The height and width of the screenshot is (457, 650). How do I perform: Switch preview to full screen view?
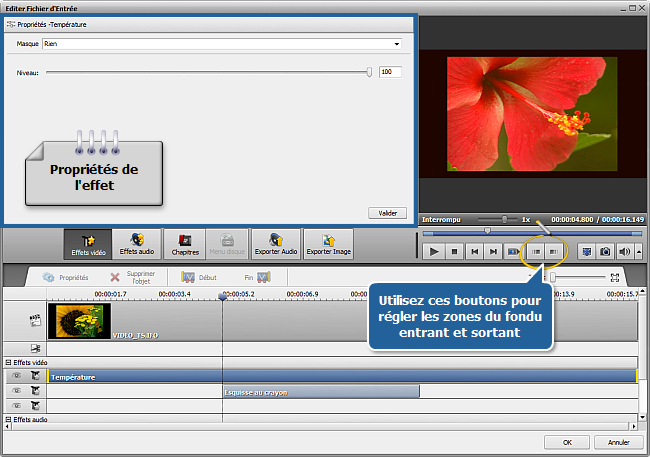coord(586,252)
